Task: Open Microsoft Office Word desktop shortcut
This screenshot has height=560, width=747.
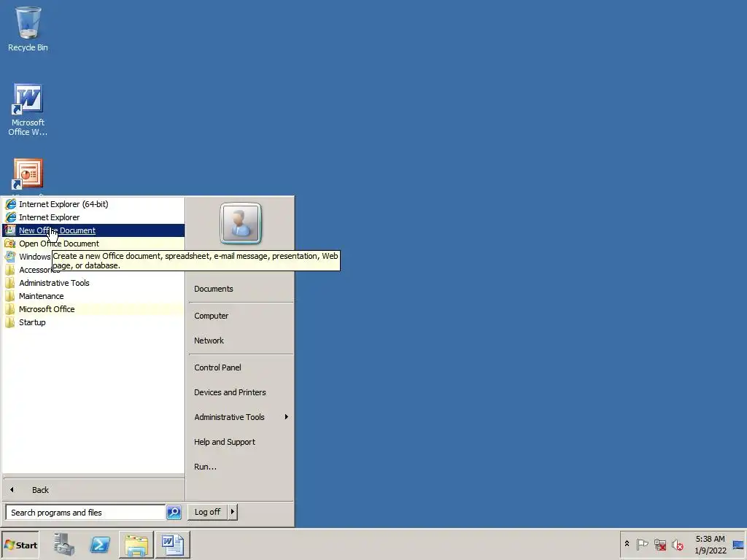Action: (x=28, y=110)
